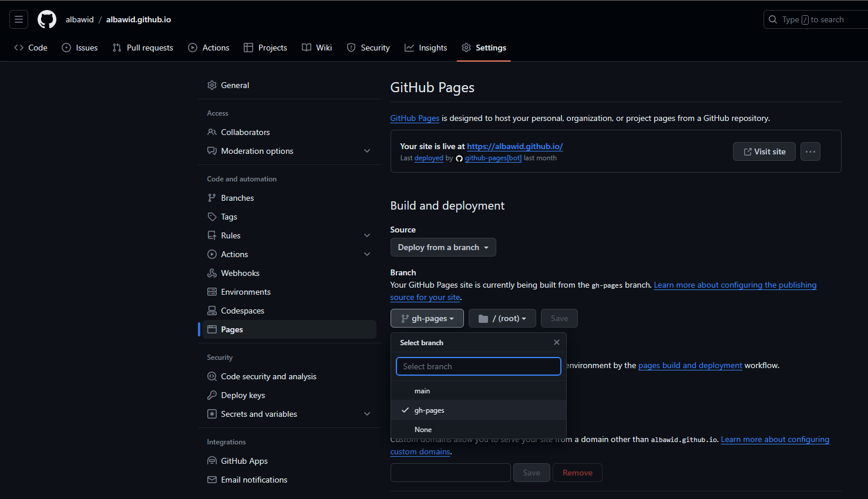This screenshot has height=499, width=868.
Task: Open the albawid.github.io live site link
Action: click(x=514, y=146)
